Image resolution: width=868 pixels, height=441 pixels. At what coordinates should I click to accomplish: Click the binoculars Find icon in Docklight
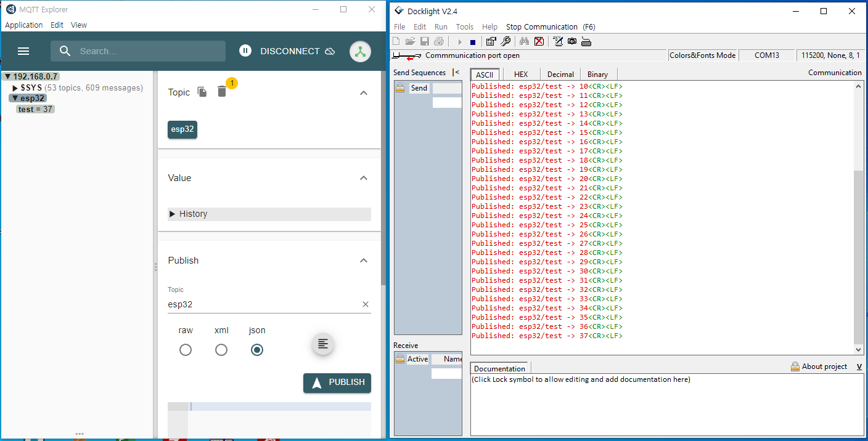tap(524, 41)
